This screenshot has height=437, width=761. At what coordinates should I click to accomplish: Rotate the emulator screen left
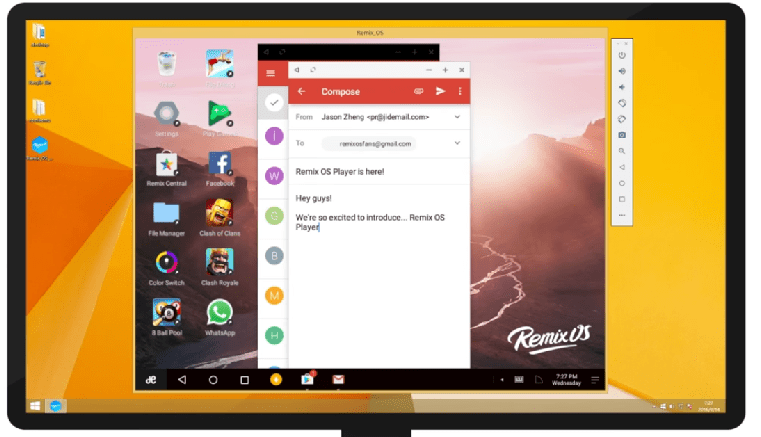click(622, 103)
